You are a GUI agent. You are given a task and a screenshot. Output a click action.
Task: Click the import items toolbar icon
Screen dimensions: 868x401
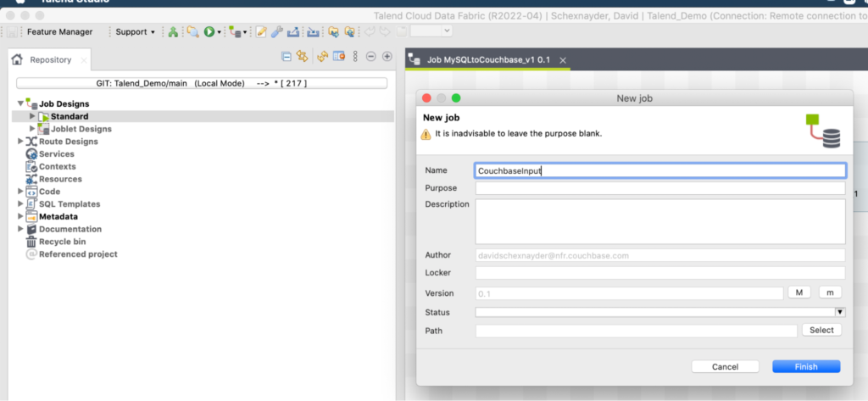click(314, 32)
